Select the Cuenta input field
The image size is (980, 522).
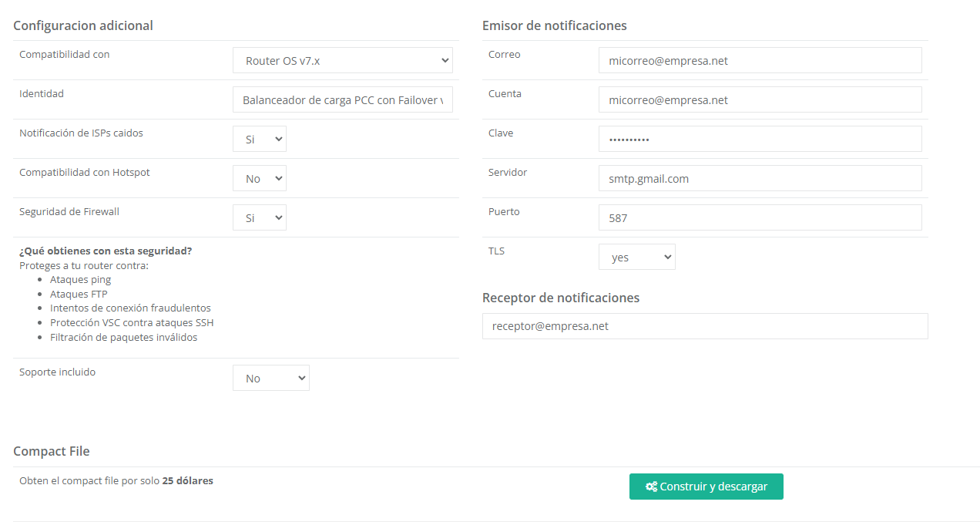(760, 100)
